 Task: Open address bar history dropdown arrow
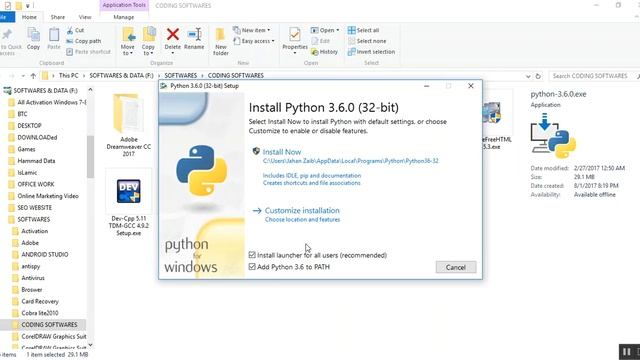(x=528, y=76)
